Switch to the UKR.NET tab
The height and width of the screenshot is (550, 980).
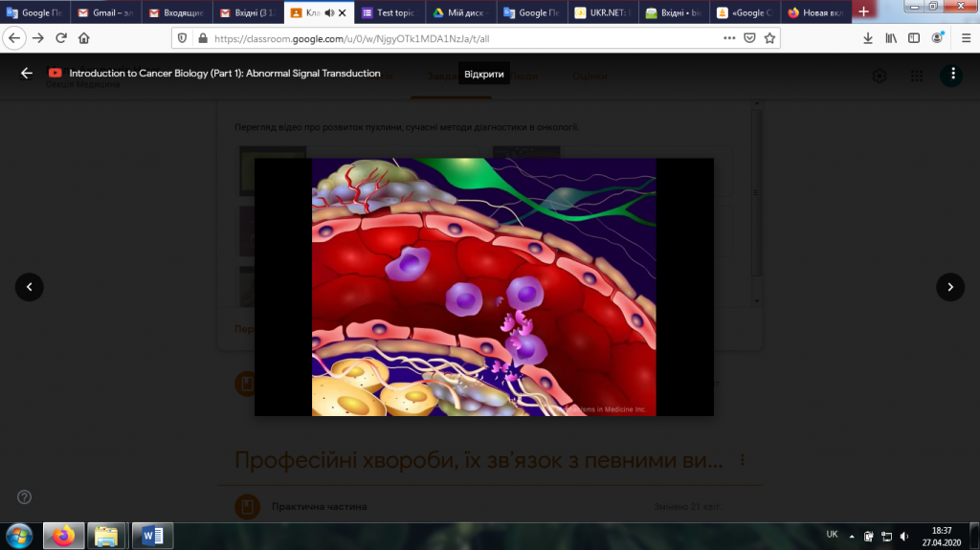click(x=603, y=12)
